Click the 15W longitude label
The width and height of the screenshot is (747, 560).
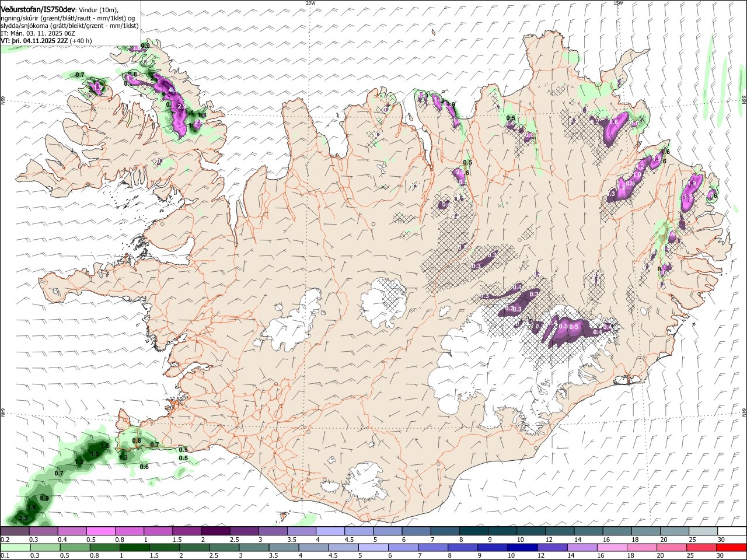tap(618, 3)
